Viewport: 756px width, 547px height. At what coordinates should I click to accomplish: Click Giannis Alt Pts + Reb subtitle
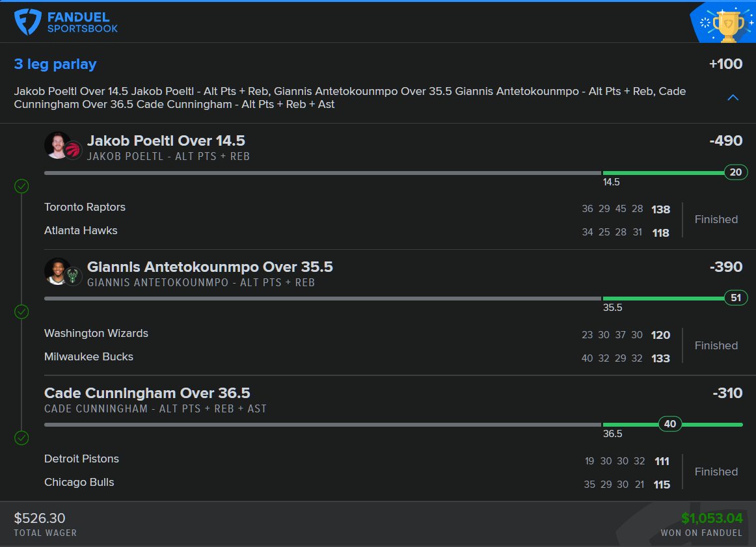pyautogui.click(x=200, y=283)
